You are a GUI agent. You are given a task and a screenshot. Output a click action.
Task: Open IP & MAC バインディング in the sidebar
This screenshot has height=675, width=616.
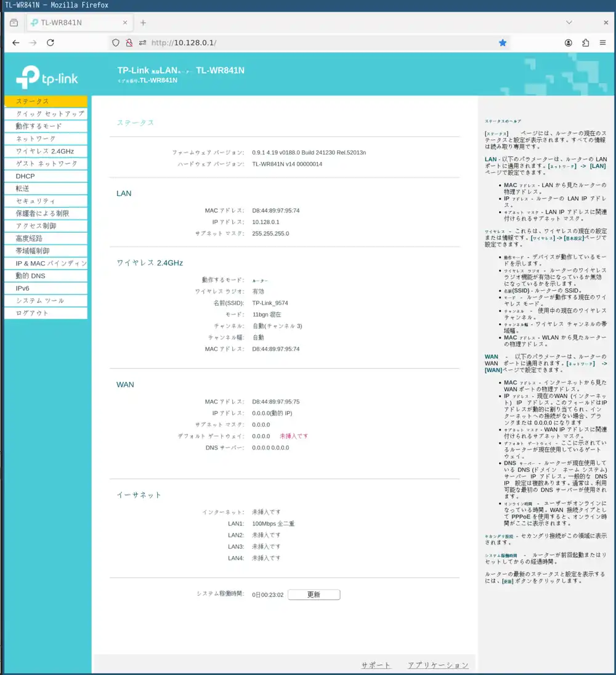(46, 263)
